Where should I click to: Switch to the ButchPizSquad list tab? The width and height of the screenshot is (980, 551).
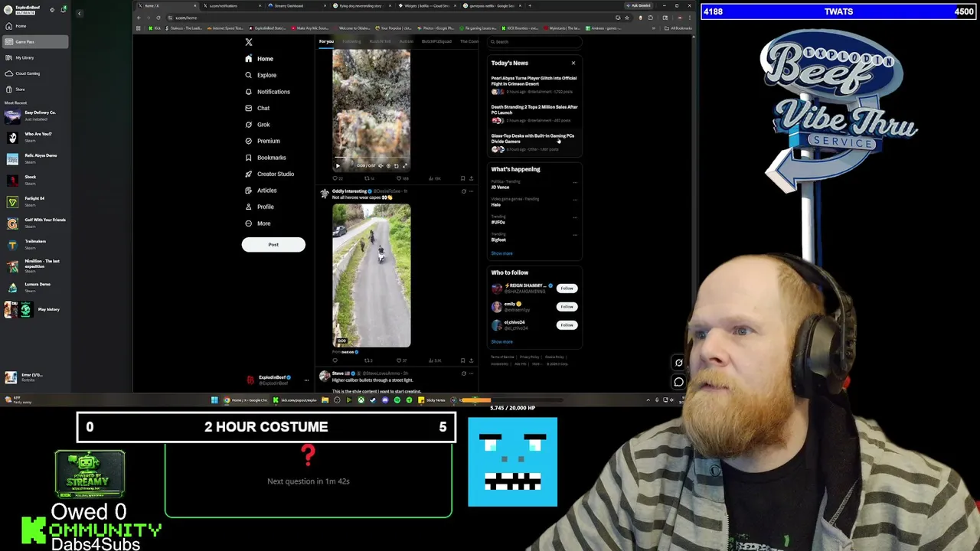pos(436,41)
